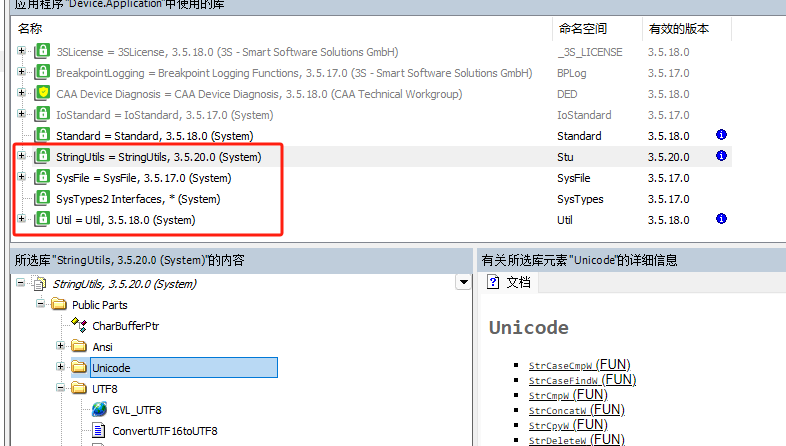Click the info icon on Util row
Viewport: 786px width, 446px height.
[721, 219]
